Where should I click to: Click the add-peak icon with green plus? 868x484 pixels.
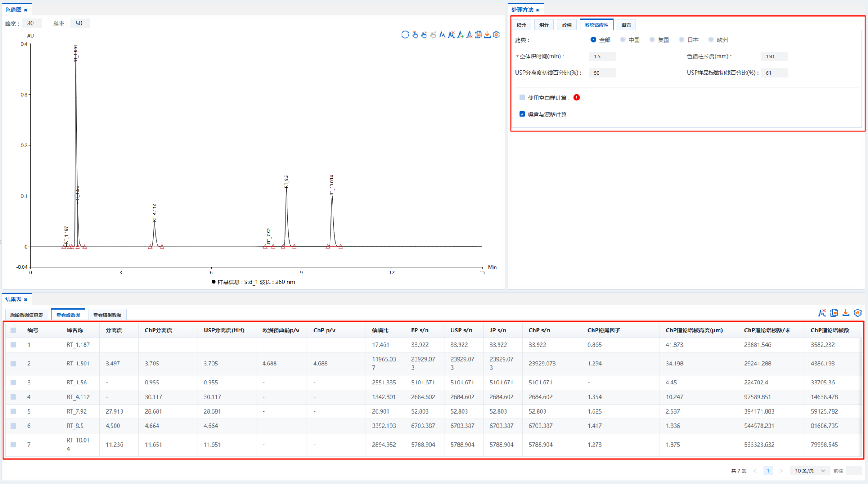[460, 35]
